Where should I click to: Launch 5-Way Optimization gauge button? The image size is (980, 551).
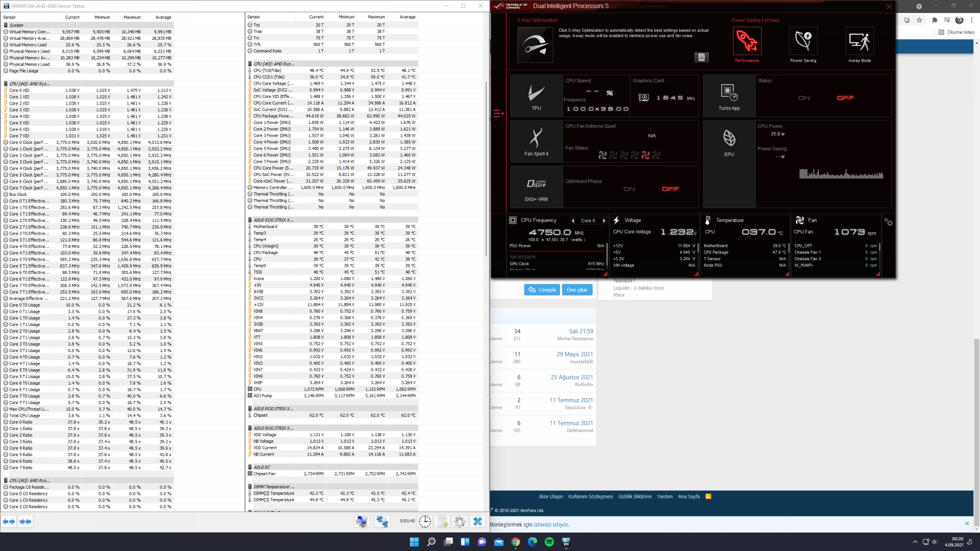[535, 45]
